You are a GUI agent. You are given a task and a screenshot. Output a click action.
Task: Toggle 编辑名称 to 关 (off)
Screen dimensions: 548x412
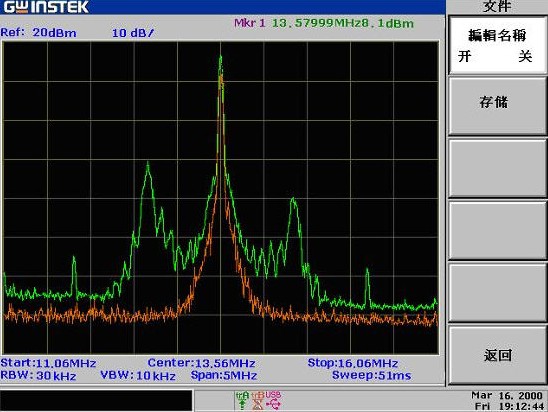tap(525, 56)
